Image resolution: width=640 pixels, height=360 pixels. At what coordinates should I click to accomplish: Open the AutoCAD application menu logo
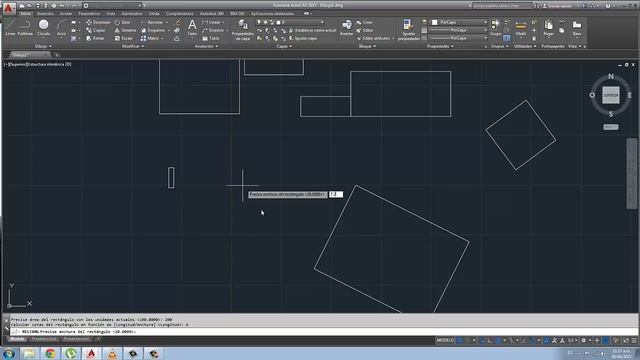tap(9, 8)
